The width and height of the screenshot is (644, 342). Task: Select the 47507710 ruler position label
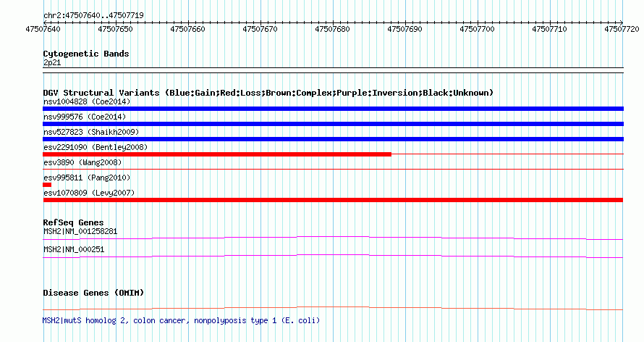(x=549, y=29)
